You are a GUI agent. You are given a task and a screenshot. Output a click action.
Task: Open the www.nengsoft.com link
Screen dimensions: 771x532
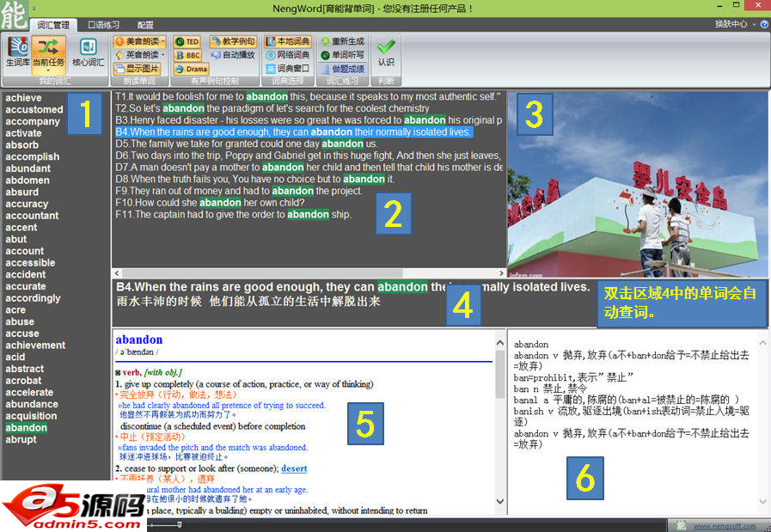coord(725,526)
